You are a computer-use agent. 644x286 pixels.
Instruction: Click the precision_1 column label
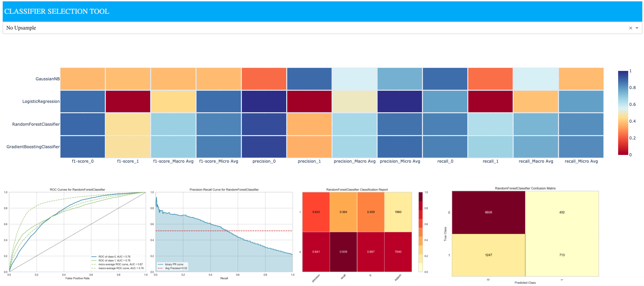pos(309,161)
